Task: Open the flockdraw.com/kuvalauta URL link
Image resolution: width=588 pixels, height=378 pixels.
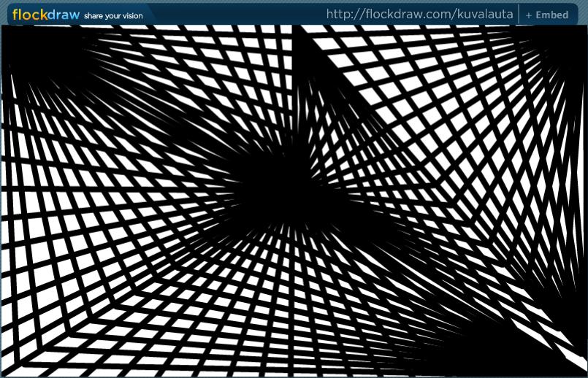Action: (419, 15)
